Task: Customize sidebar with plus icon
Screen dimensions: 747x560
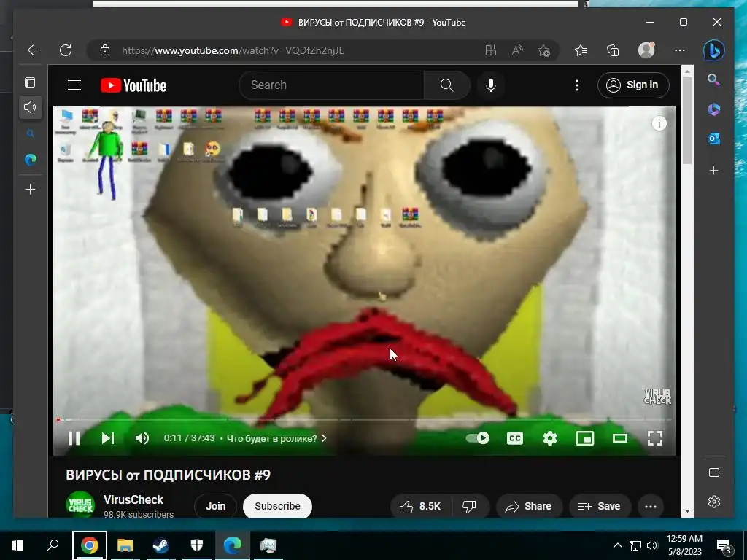Action: point(713,170)
